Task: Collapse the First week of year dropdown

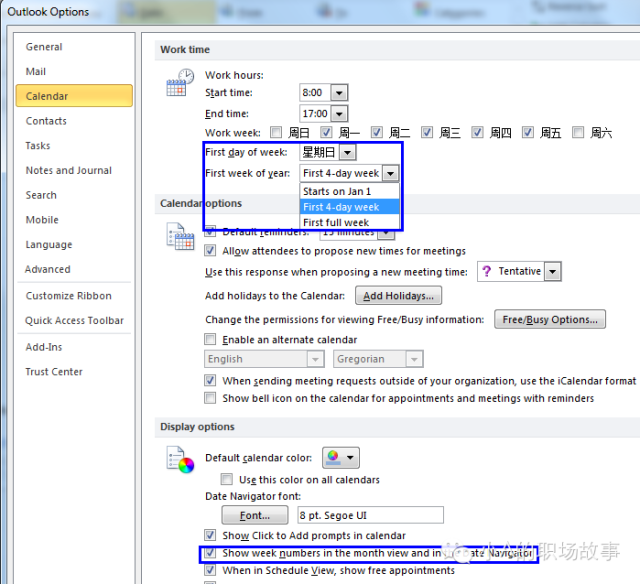Action: pyautogui.click(x=391, y=173)
